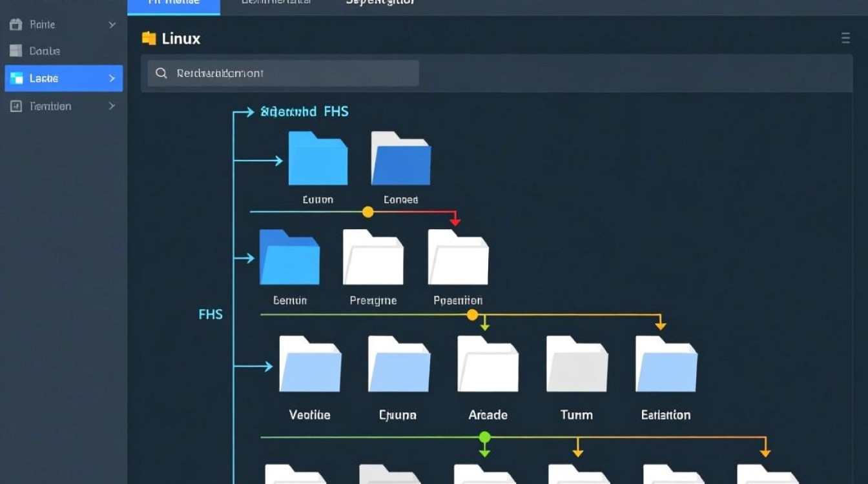Viewport: 868px width, 484px height.
Task: Select the Poaenion folder icon
Action: click(457, 258)
